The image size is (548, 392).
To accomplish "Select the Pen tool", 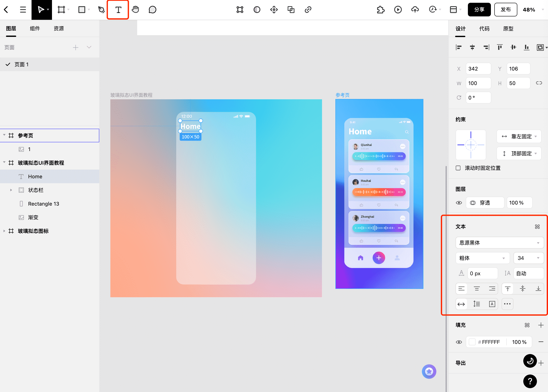I will point(101,10).
